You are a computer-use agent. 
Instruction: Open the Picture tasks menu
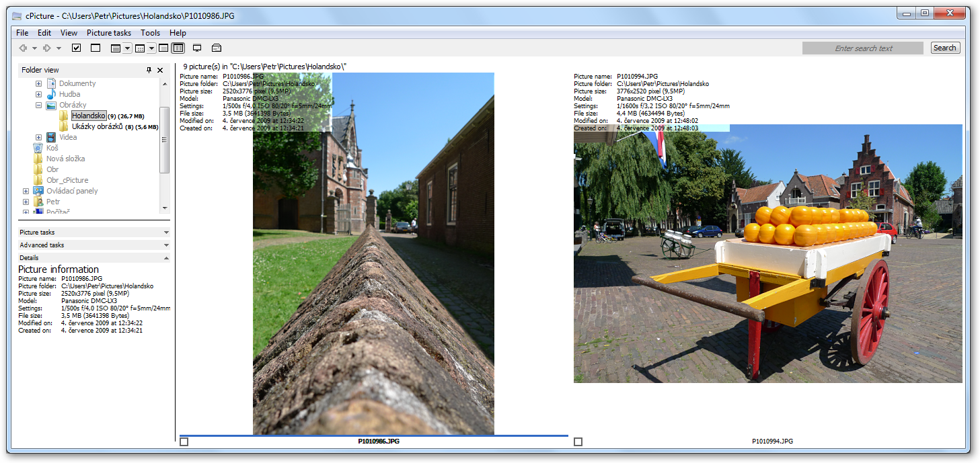[x=109, y=33]
